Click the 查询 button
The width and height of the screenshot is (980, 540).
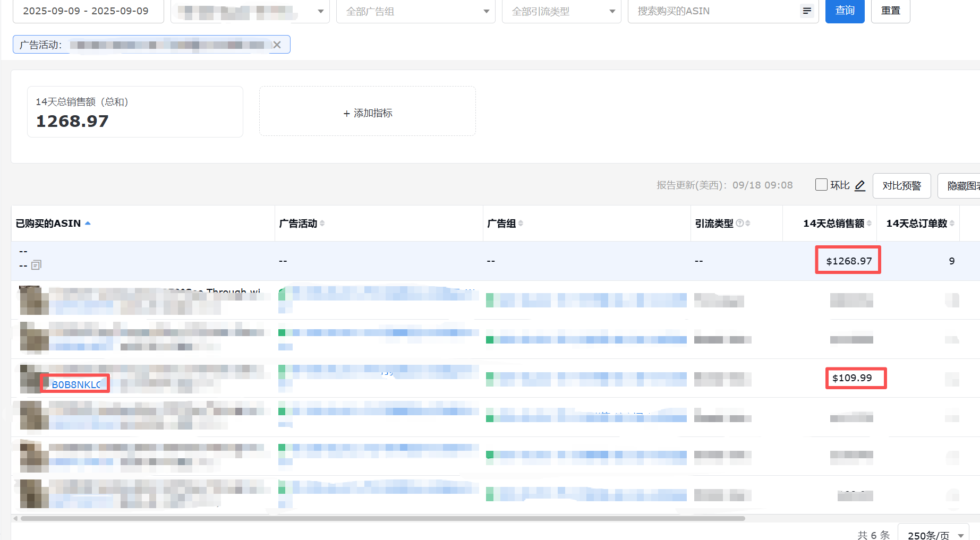click(845, 11)
